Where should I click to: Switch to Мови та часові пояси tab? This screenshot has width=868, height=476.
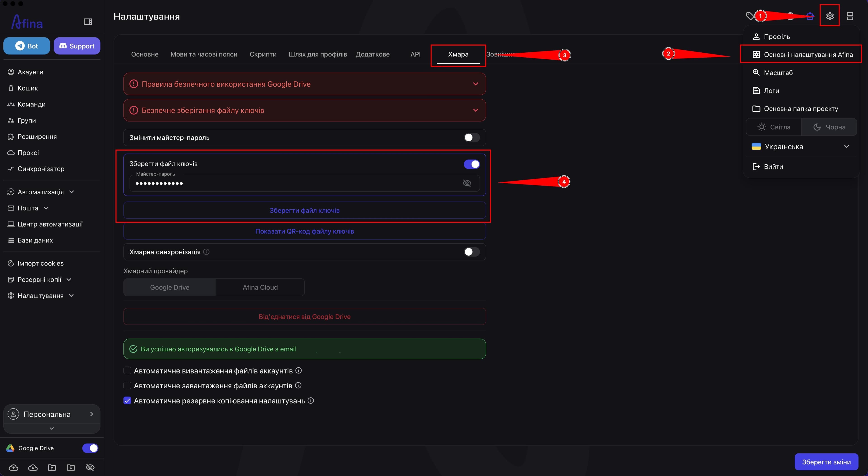tap(204, 54)
